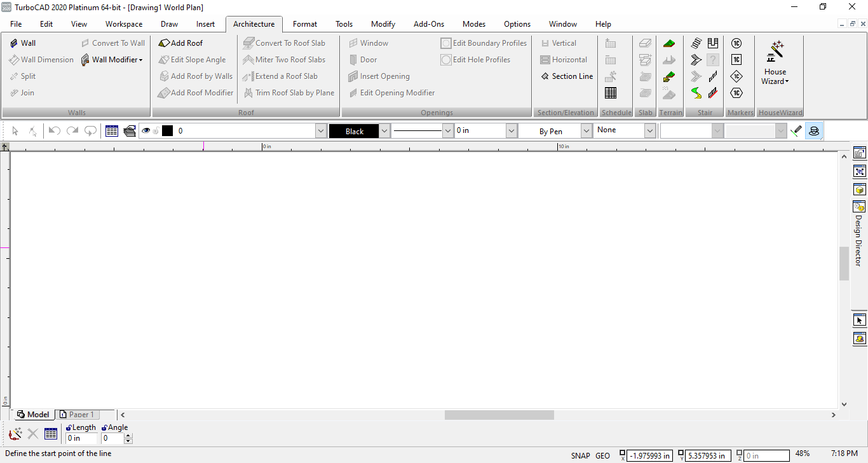Click the format painter brush icon

(796, 131)
